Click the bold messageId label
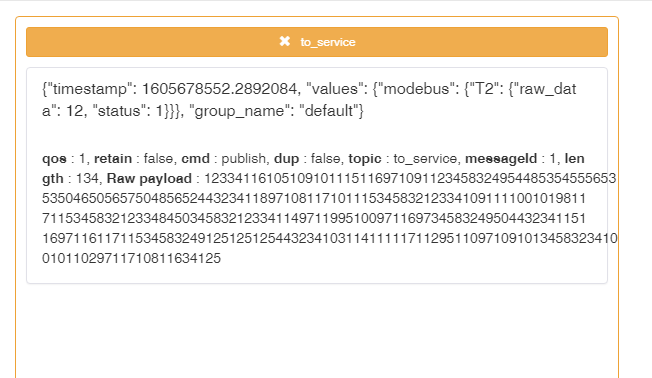The width and height of the screenshot is (652, 378). (x=501, y=159)
